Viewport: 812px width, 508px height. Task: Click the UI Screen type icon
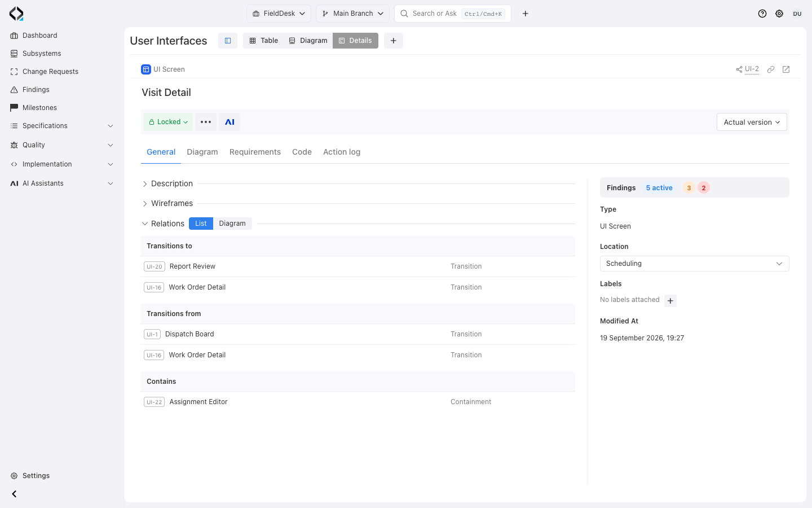pos(146,69)
